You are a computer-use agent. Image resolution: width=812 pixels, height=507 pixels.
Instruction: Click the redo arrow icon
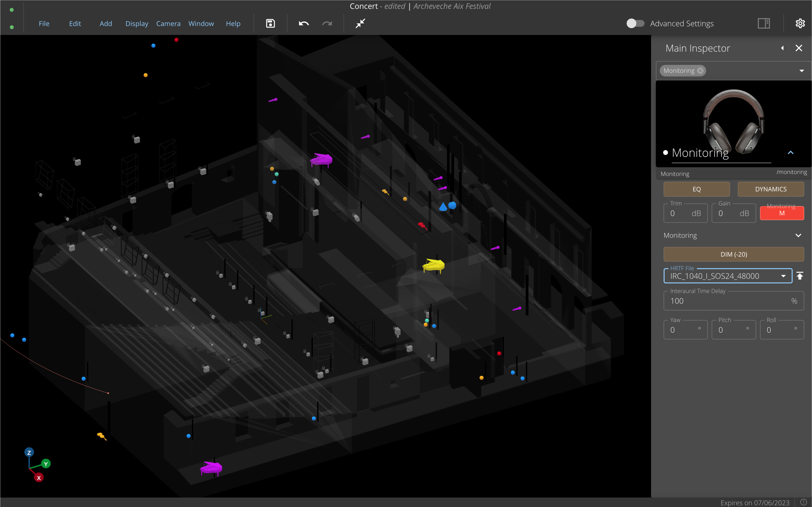tap(327, 23)
